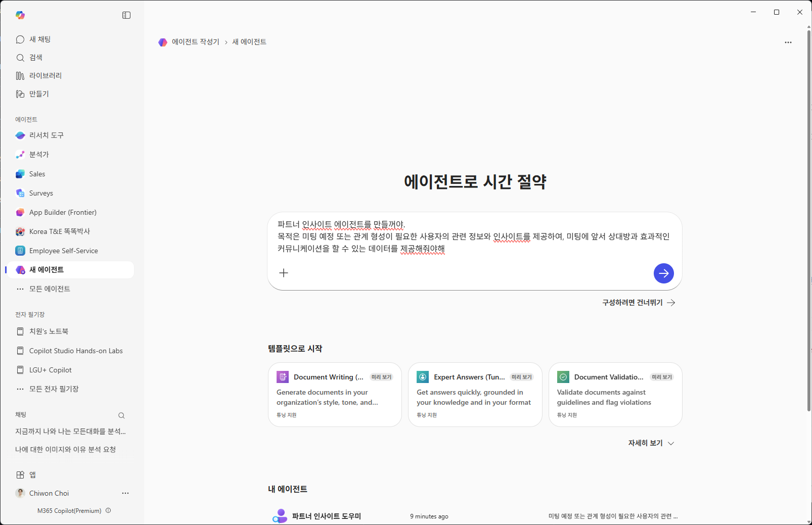
Task: Open Employee Self-Service agent
Action: click(71, 251)
